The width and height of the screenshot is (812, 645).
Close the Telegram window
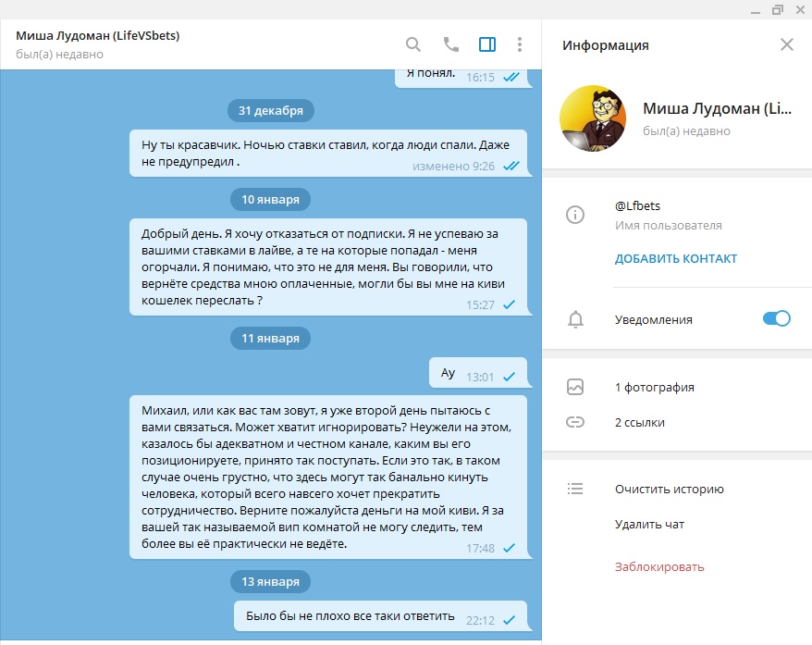(x=800, y=10)
